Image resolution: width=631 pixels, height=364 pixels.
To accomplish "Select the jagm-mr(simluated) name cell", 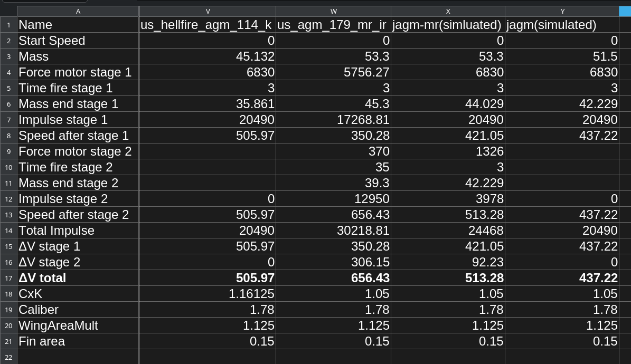I will click(x=448, y=25).
